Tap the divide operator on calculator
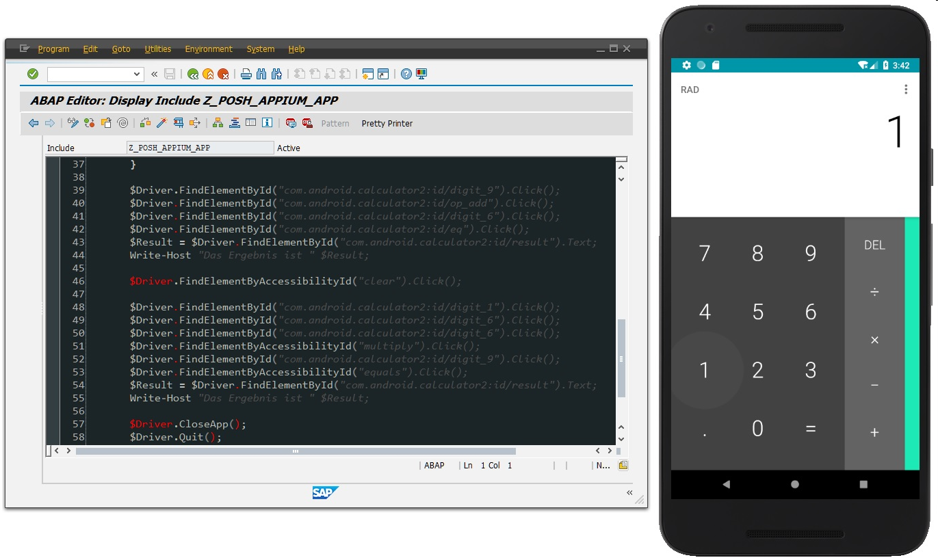938x560 pixels. (x=874, y=292)
